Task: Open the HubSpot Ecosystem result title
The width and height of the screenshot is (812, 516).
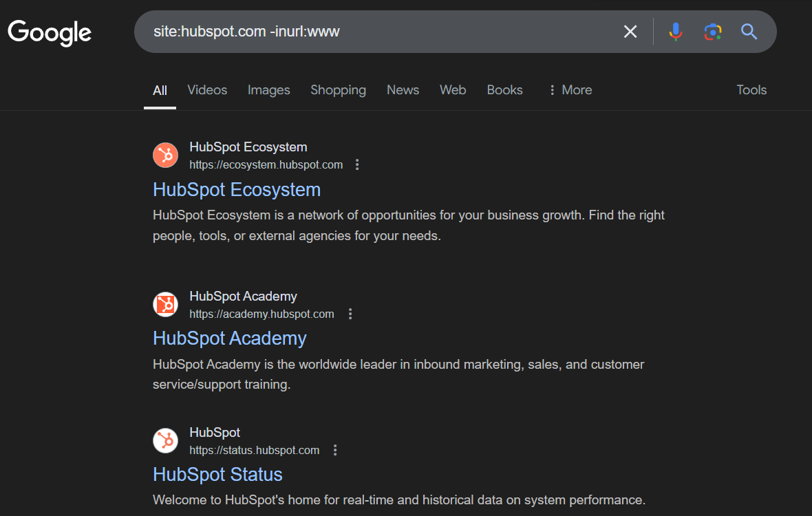Action: pyautogui.click(x=237, y=190)
